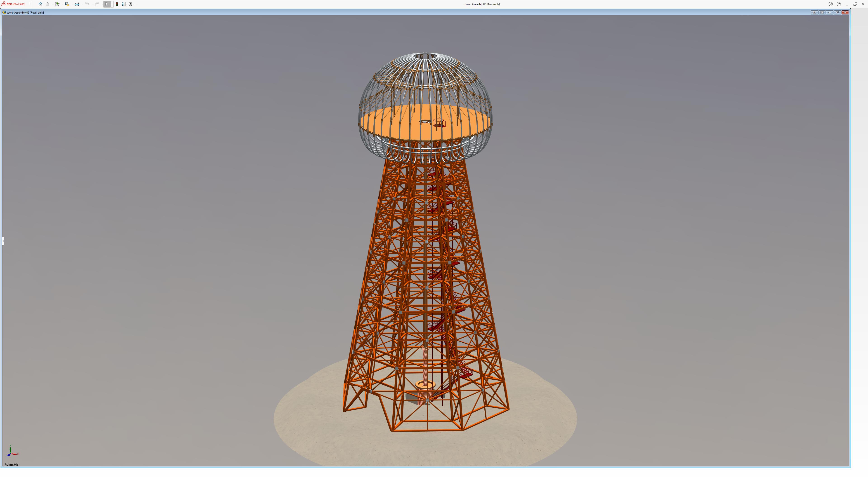Open the Save dropdown arrow
Screen dimensions: 868x477
[72, 4]
